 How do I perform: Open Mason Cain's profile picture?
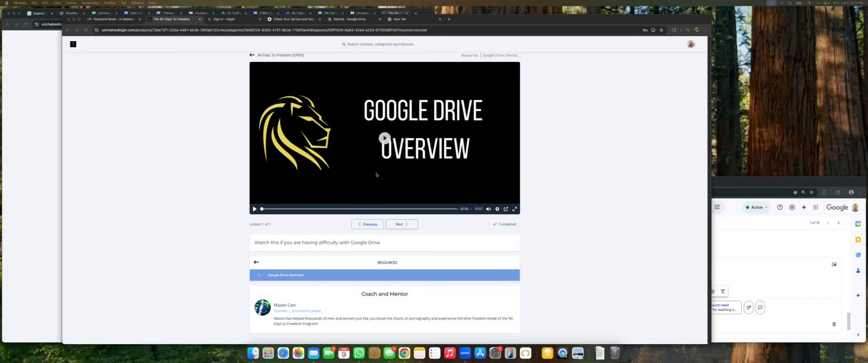click(262, 308)
